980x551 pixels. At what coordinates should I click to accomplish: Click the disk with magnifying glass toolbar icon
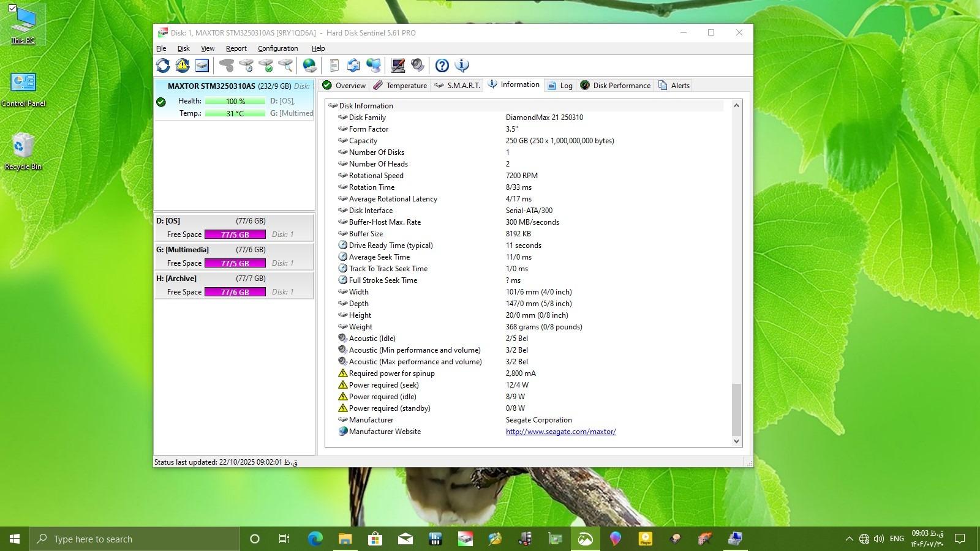[285, 66]
